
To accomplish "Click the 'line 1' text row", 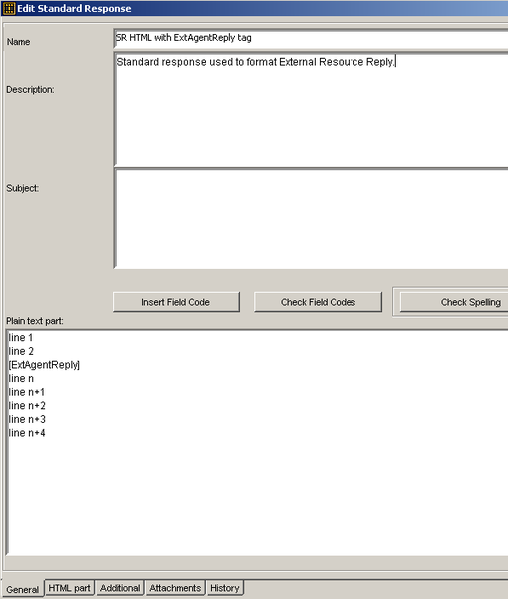I will 21,338.
